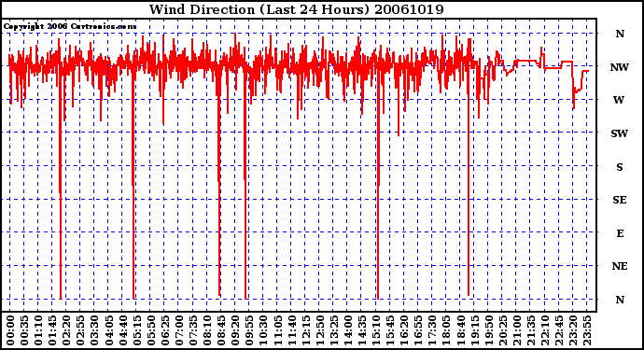
Task: Click the "20:25" time label
Action: click(x=503, y=330)
